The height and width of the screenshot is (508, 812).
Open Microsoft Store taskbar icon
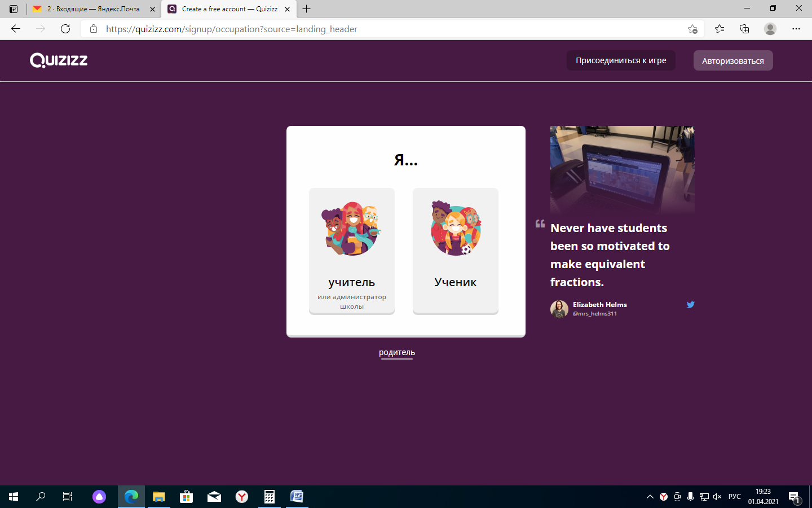[187, 497]
